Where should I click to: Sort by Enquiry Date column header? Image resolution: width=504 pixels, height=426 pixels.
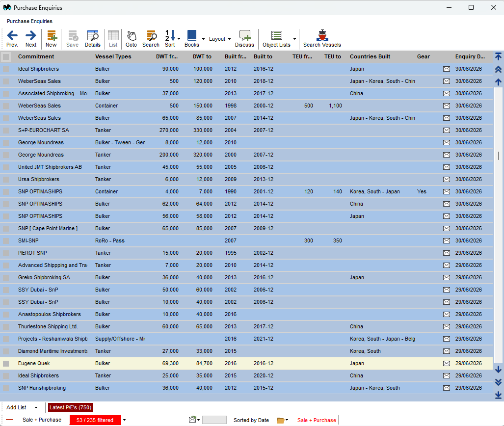tap(470, 56)
